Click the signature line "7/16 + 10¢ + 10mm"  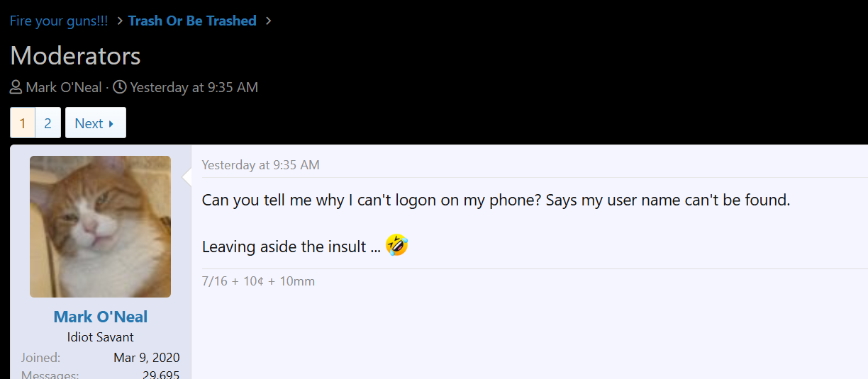(258, 281)
